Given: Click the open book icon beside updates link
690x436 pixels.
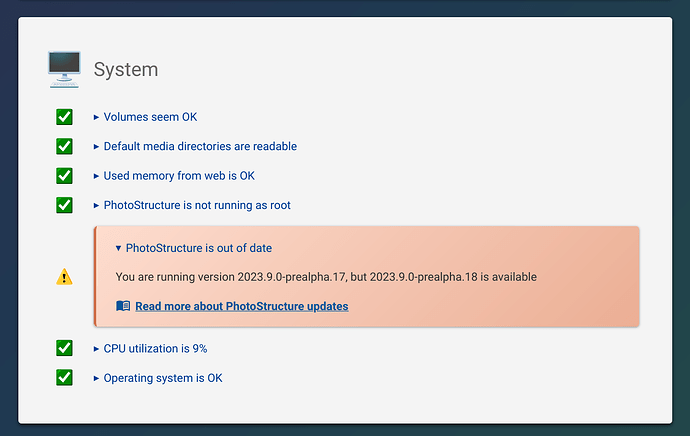Looking at the screenshot, I should (123, 306).
